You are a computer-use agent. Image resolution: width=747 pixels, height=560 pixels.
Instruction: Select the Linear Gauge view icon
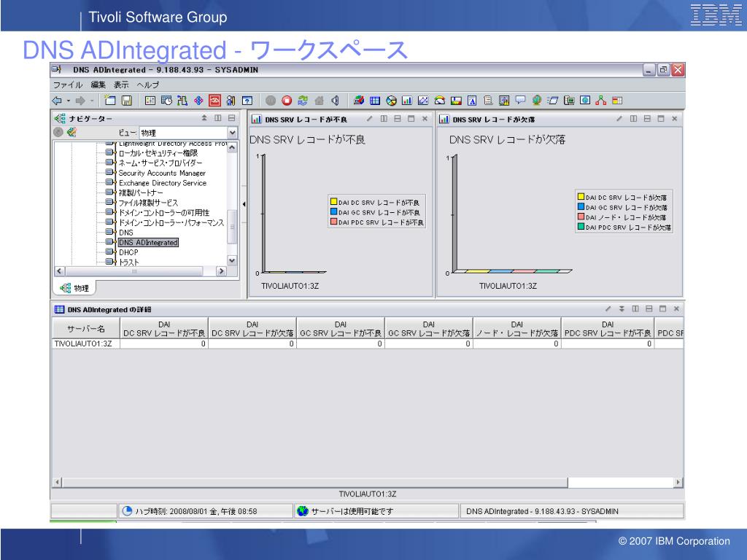point(456,101)
